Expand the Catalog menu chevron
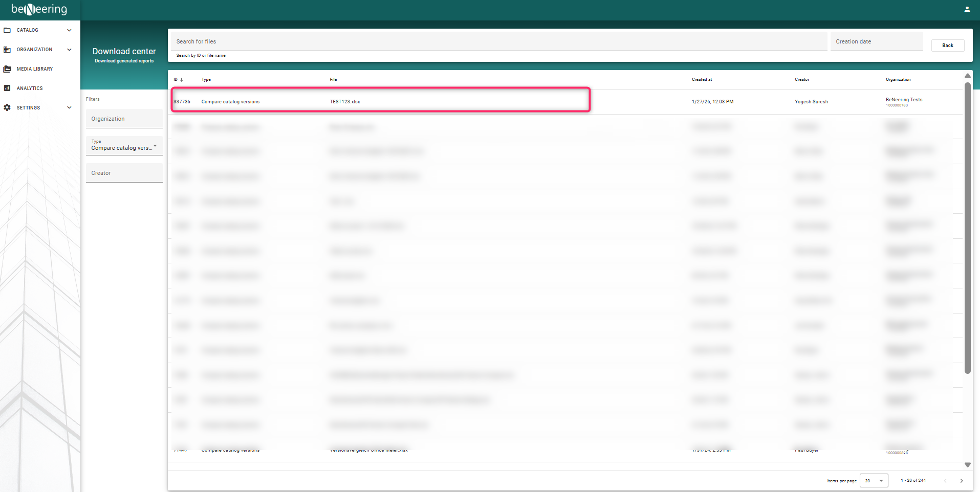This screenshot has height=492, width=980. (69, 30)
